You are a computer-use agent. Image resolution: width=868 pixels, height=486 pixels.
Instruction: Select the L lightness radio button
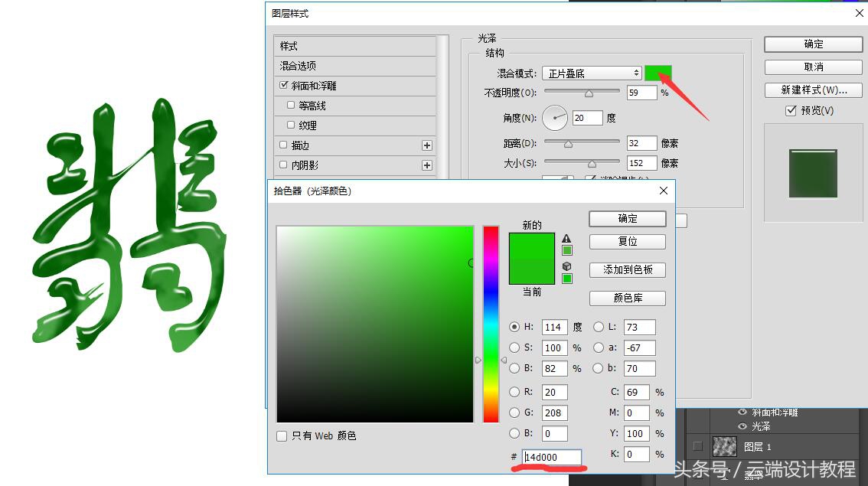[x=599, y=327]
